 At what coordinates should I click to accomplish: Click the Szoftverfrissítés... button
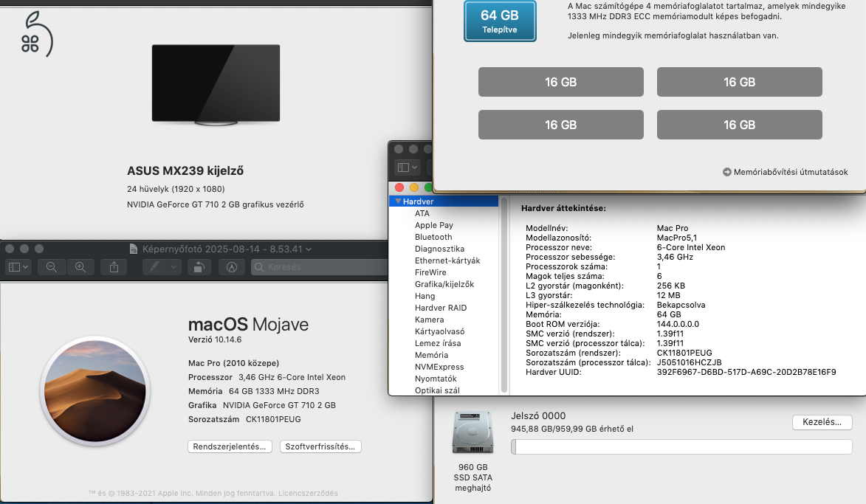click(x=320, y=446)
